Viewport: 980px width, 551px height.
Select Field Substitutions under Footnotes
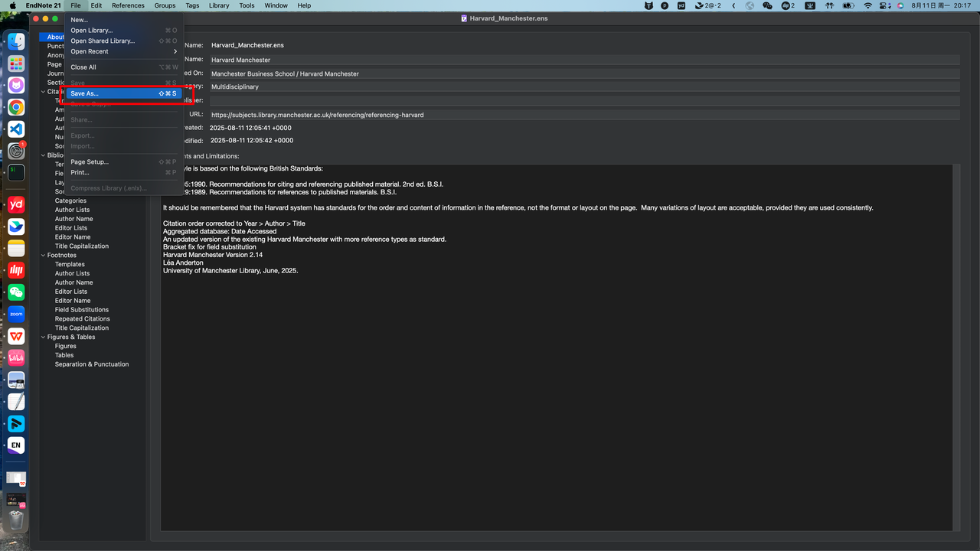click(82, 310)
